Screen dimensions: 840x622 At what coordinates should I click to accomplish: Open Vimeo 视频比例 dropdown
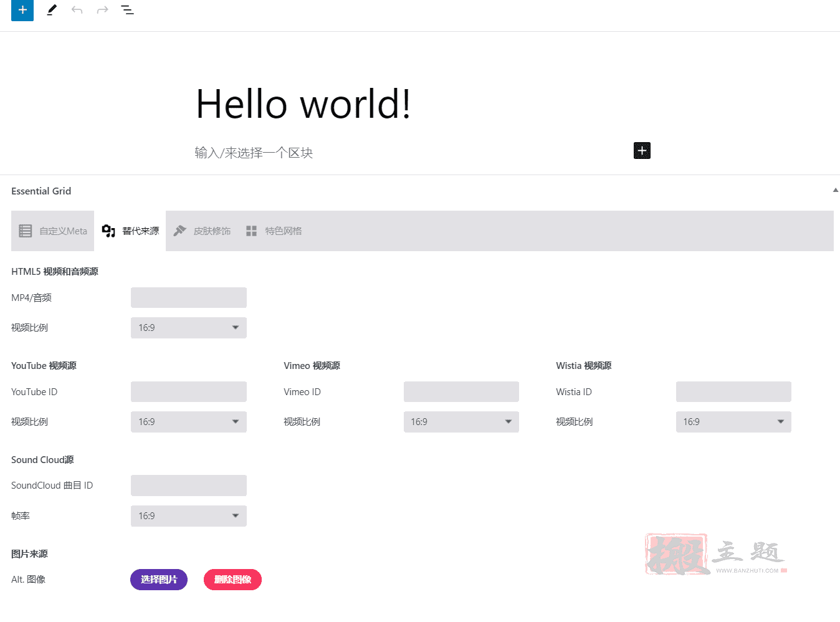[461, 422]
